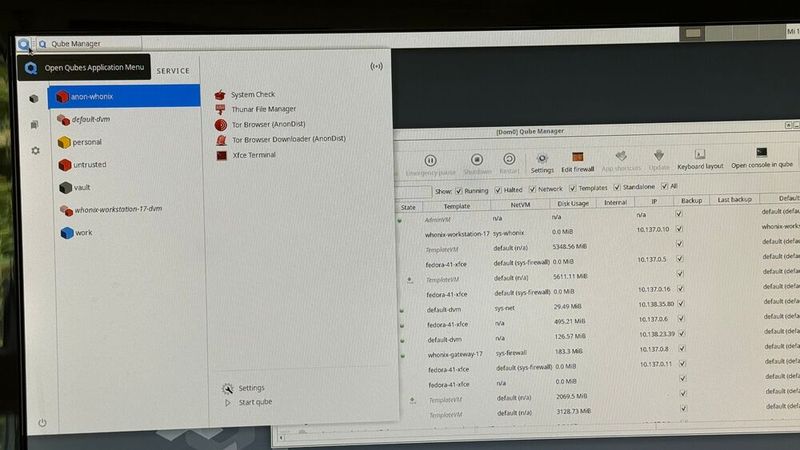Screen dimensions: 800x450
Task: Switch to Qube Manager taskbar button
Action: (x=88, y=44)
